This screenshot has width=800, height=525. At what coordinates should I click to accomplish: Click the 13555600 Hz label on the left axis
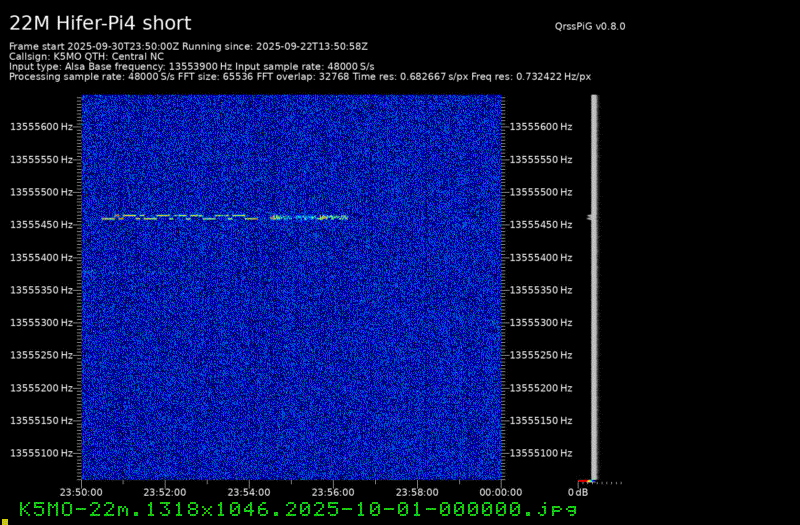[x=41, y=127]
